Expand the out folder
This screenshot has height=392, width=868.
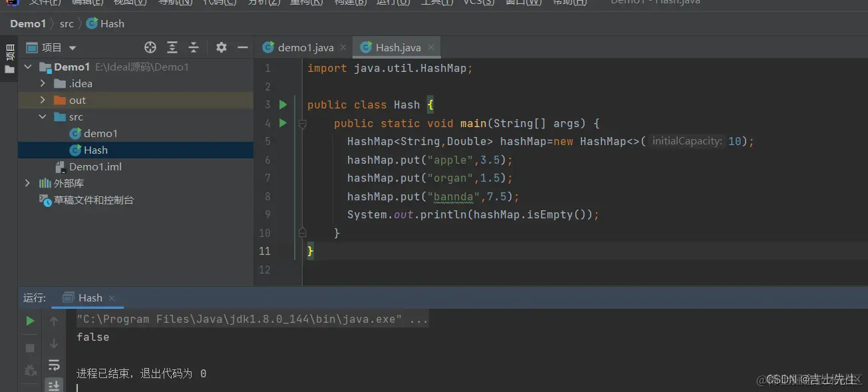43,100
